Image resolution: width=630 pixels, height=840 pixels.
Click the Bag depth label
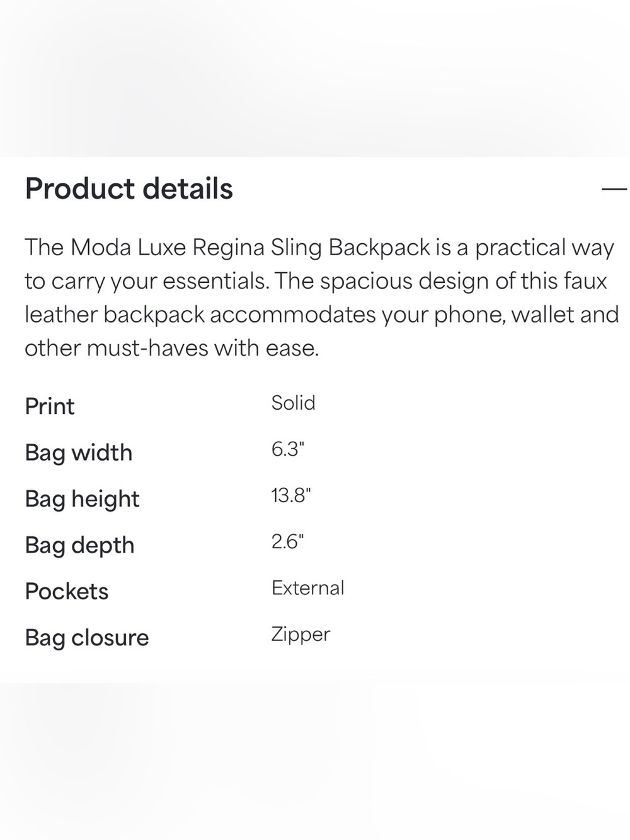click(79, 546)
